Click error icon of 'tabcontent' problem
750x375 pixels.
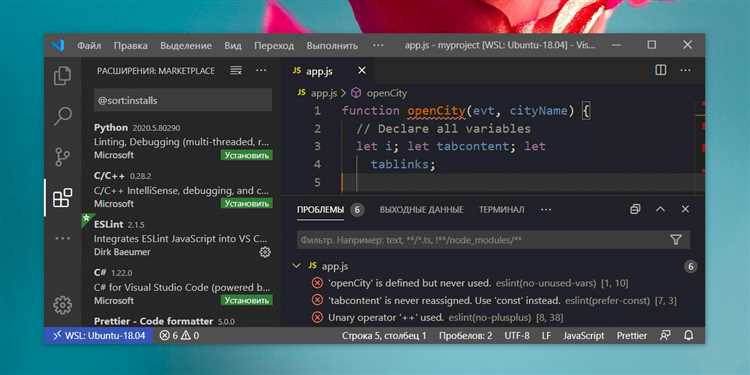click(x=317, y=300)
